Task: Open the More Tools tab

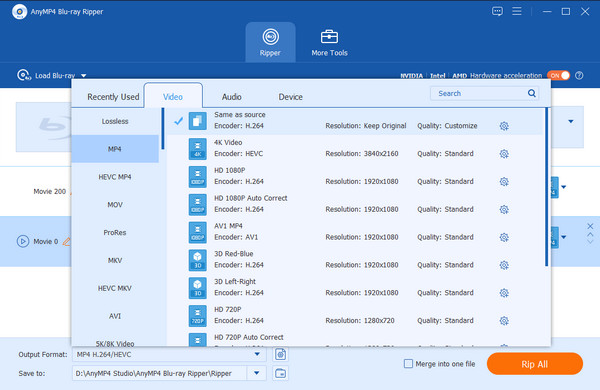Action: [329, 43]
